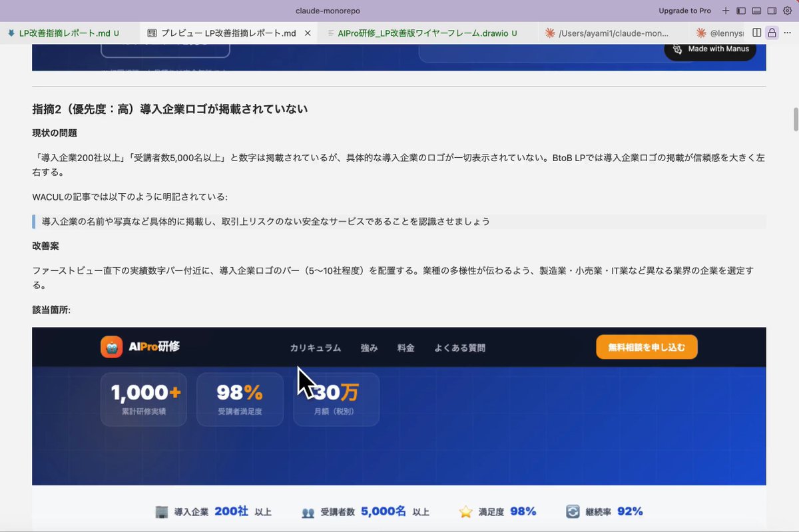The width and height of the screenshot is (799, 532).
Task: Click the paragraph starting ファーストビュー直下の実績数字バー
Action: tap(393, 278)
